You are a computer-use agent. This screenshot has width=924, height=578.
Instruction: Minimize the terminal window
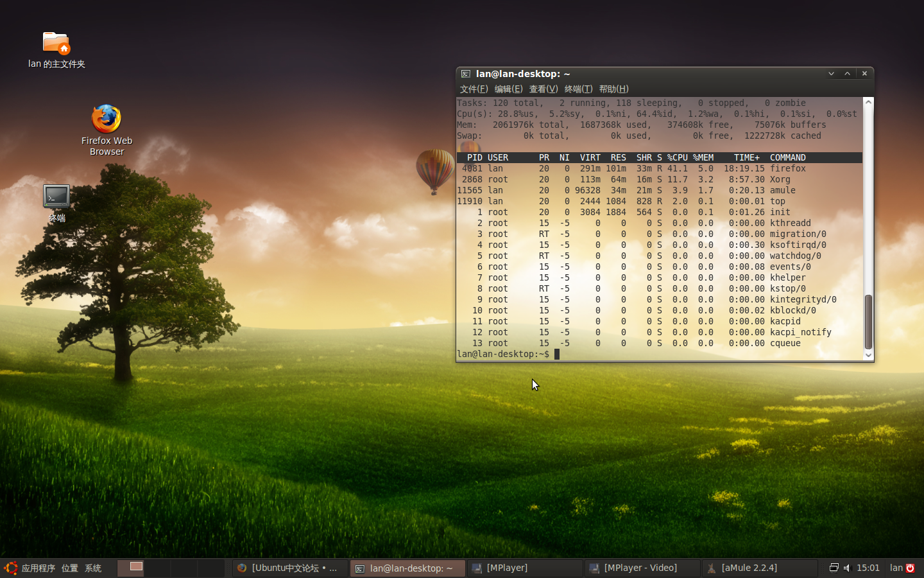pyautogui.click(x=831, y=74)
